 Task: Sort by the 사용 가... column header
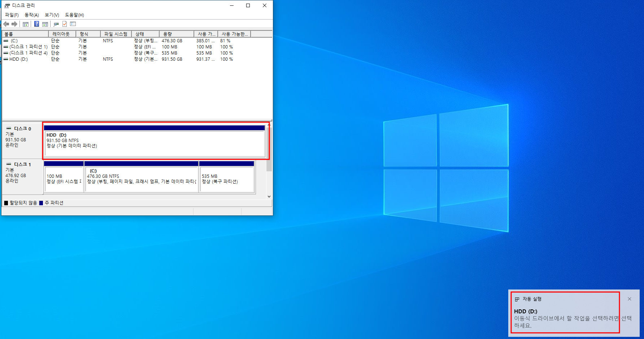pos(206,34)
